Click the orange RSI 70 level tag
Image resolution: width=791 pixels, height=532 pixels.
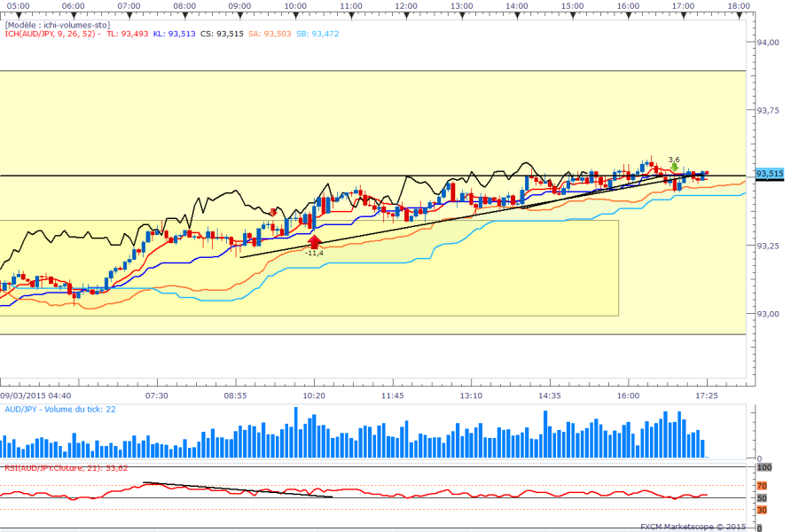(x=761, y=486)
